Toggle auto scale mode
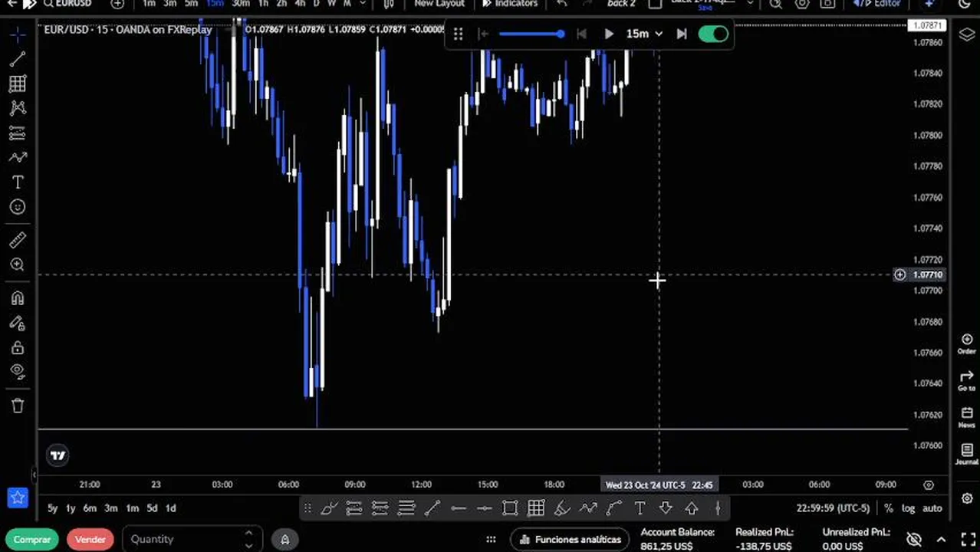980x552 pixels. pos(932,508)
